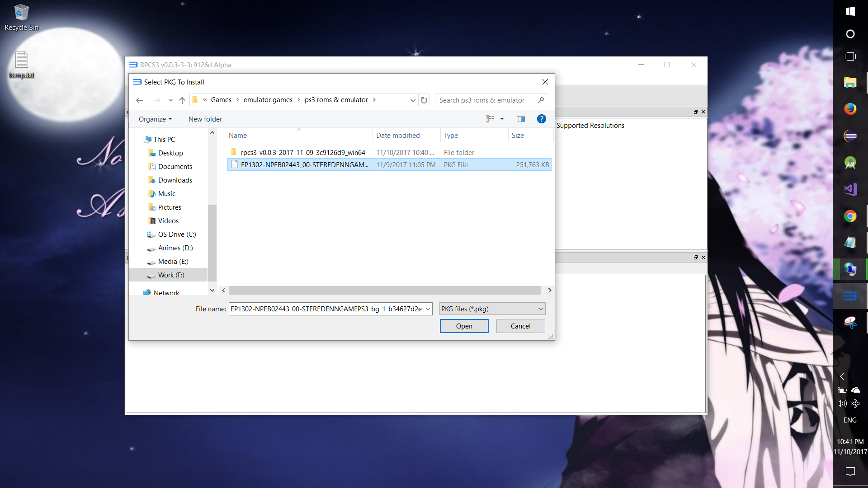Open Android Studio from the taskbar
The height and width of the screenshot is (488, 868).
(850, 163)
